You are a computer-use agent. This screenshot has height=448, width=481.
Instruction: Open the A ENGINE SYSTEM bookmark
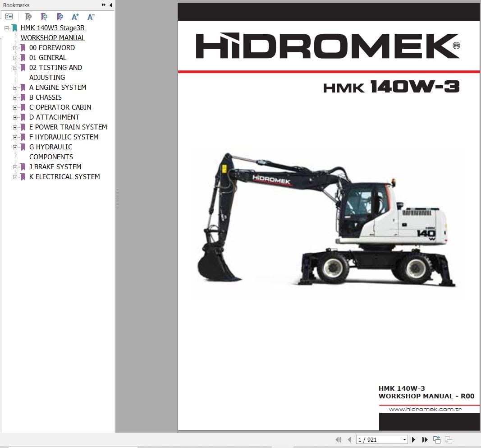[x=58, y=88]
